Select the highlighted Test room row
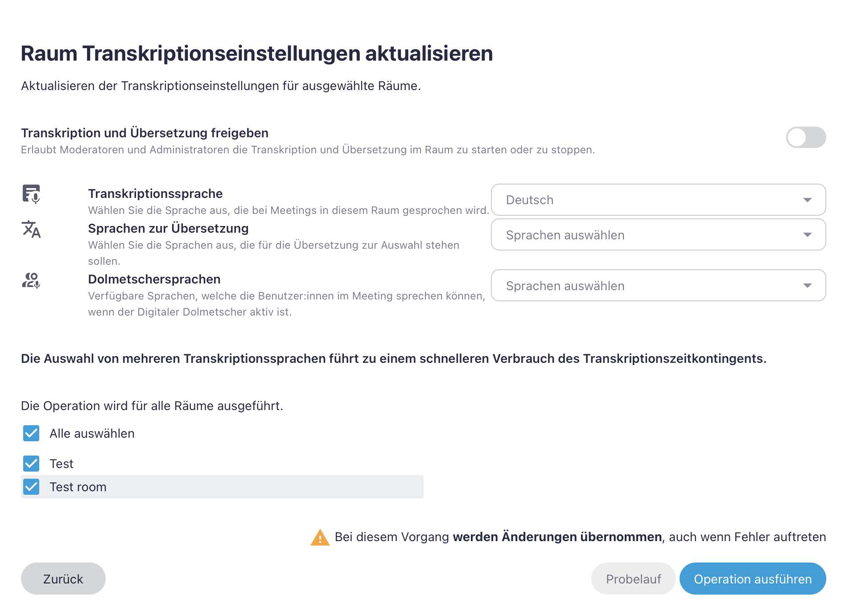Screen dimensions: 849x616 pos(223,486)
